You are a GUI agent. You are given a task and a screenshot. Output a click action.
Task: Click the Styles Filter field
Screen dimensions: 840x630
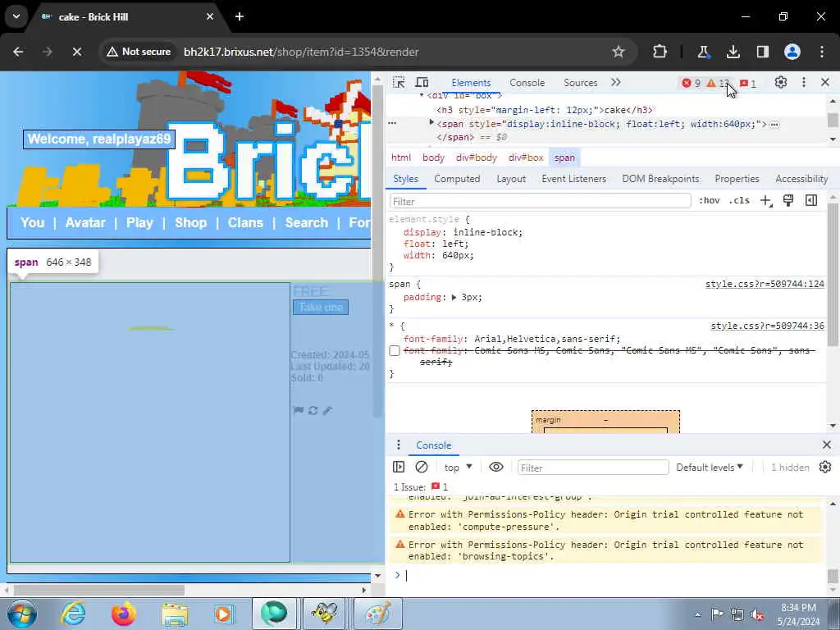[x=540, y=202]
